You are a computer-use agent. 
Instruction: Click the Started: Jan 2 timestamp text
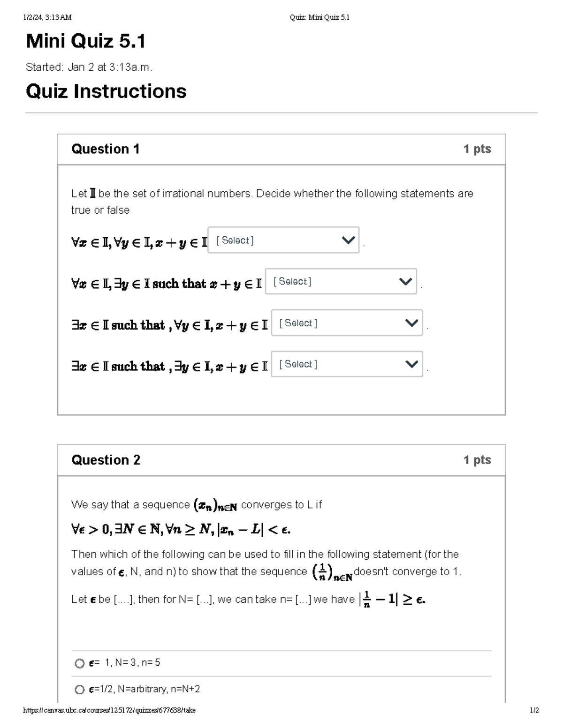pyautogui.click(x=91, y=67)
